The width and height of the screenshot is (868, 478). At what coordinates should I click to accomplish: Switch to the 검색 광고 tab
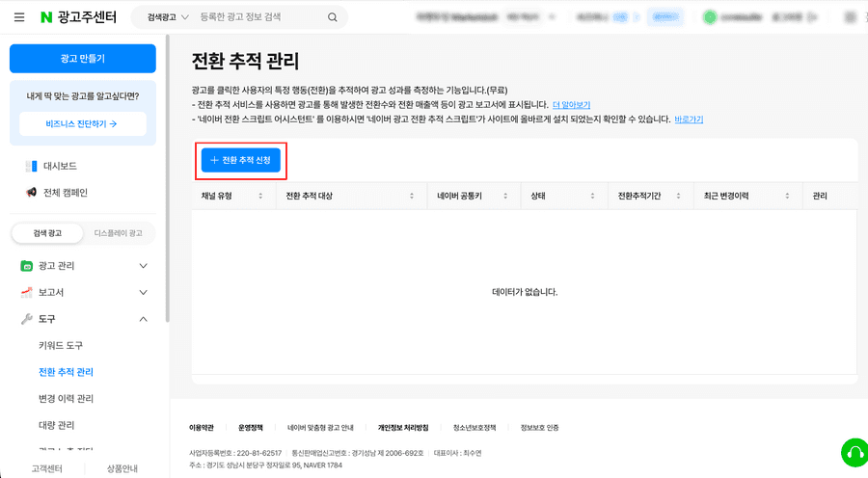pos(47,233)
